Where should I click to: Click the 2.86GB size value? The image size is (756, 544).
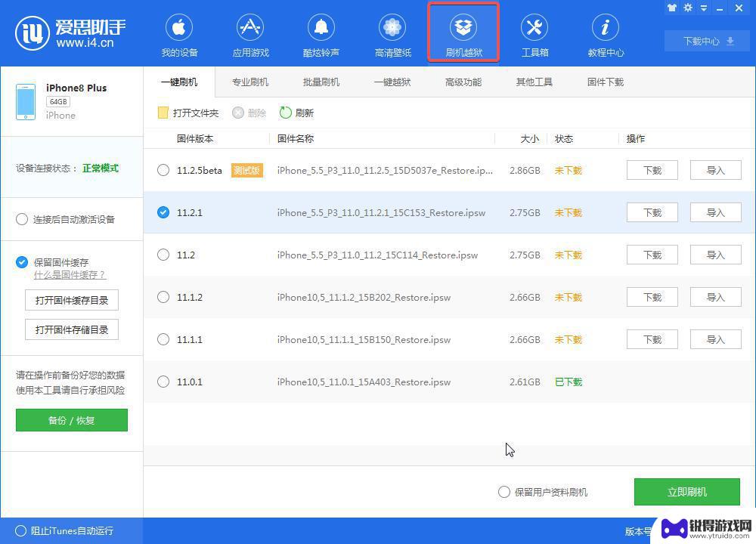(525, 170)
